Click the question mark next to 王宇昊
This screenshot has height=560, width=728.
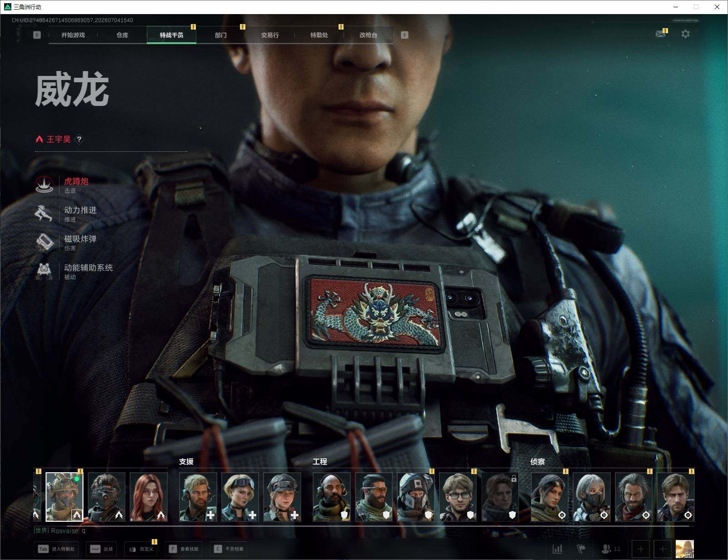[79, 140]
